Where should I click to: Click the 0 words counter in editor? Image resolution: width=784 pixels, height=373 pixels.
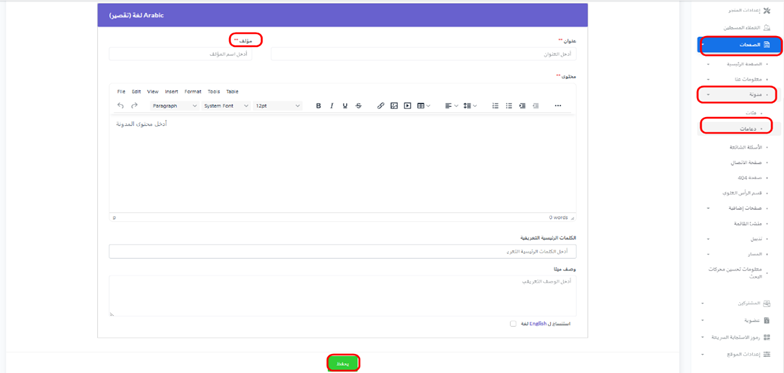click(x=558, y=218)
